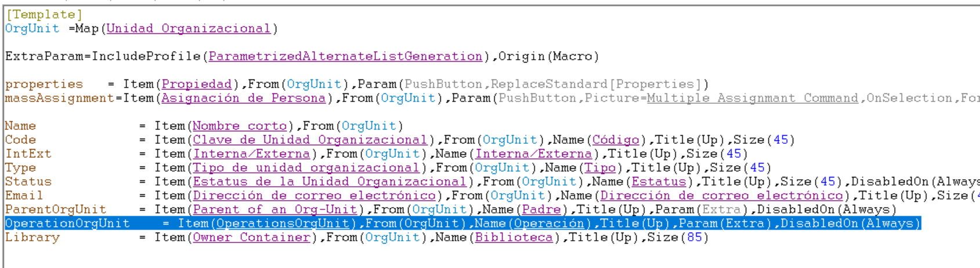Click 'OrgUnit' key before '=Map'
Image resolution: width=980 pixels, height=268 pixels.
point(32,28)
